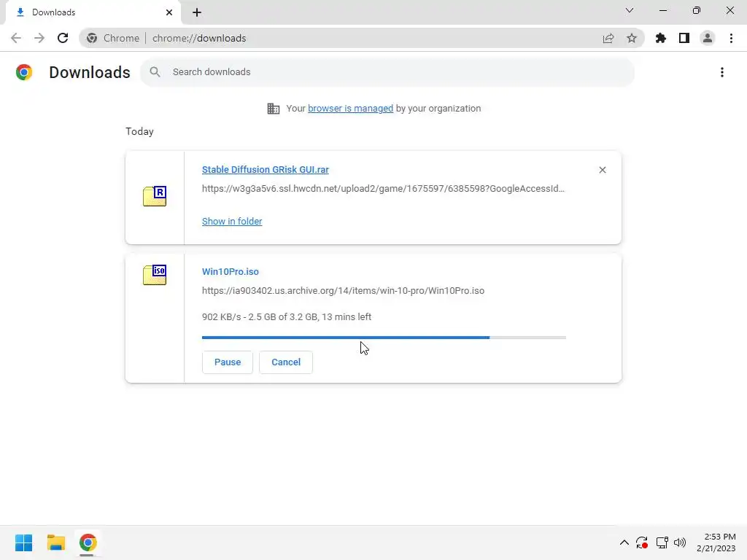Open the 'browser is managed' link
Image resolution: width=747 pixels, height=560 pixels.
pyautogui.click(x=351, y=109)
